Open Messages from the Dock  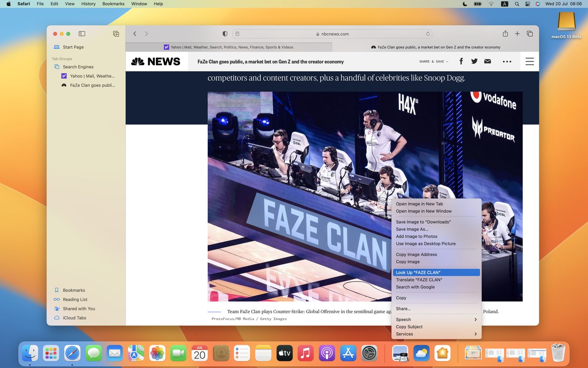pos(93,353)
